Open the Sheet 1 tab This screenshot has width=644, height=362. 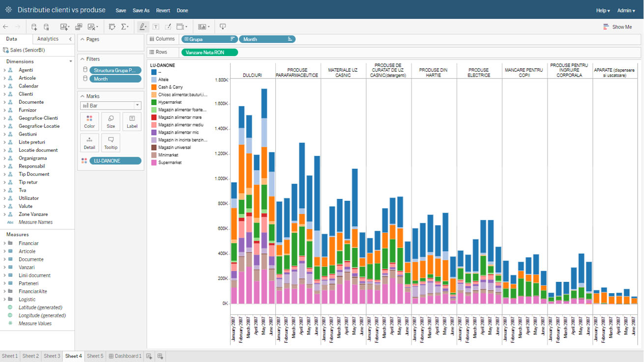pyautogui.click(x=10, y=356)
